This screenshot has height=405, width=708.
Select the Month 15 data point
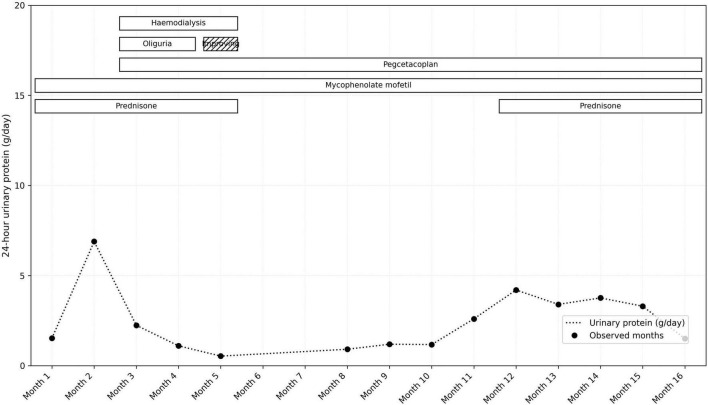643,306
